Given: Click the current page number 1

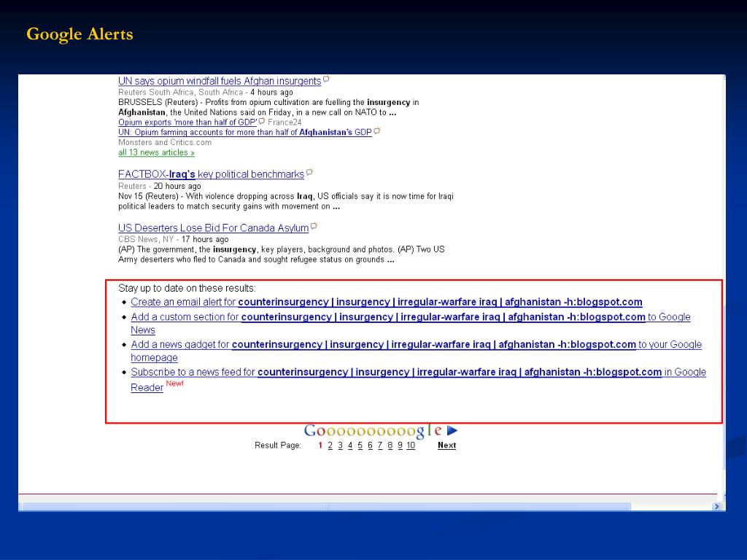Looking at the screenshot, I should (320, 446).
